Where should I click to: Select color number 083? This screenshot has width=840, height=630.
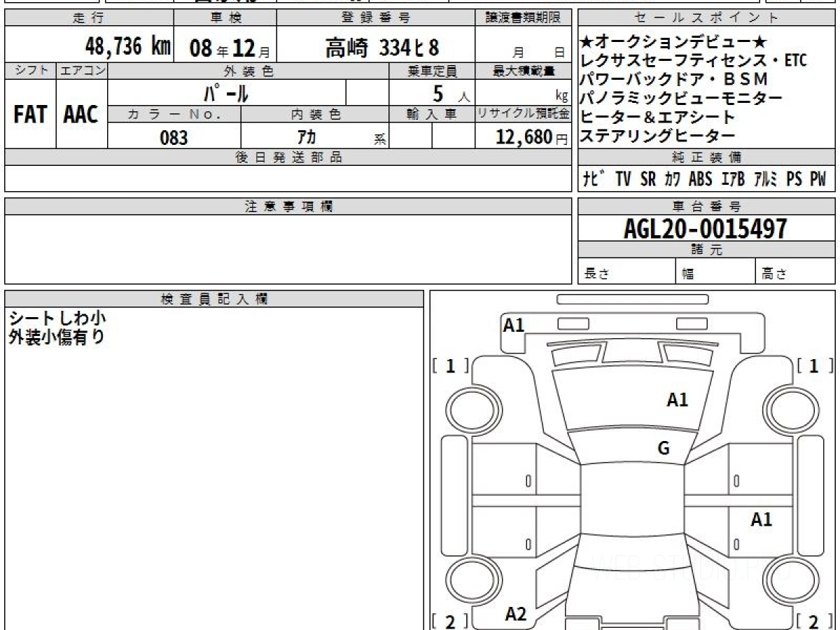(174, 137)
